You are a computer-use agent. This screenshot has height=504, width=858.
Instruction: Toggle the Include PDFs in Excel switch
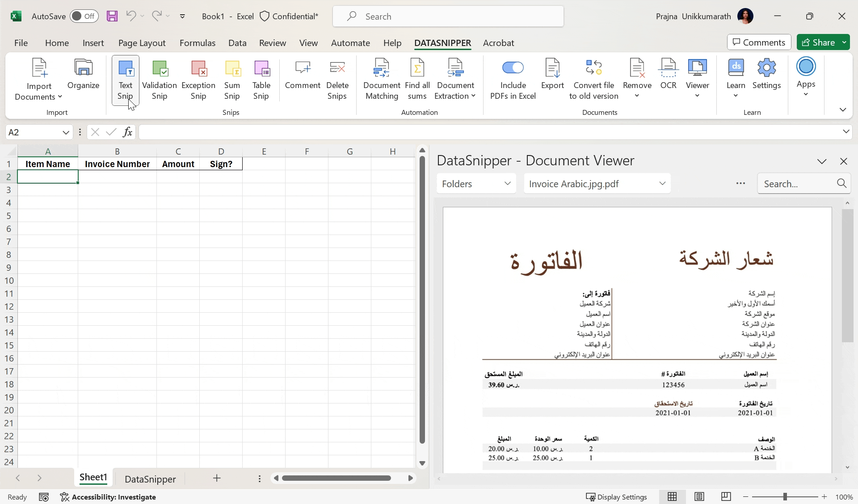click(513, 68)
